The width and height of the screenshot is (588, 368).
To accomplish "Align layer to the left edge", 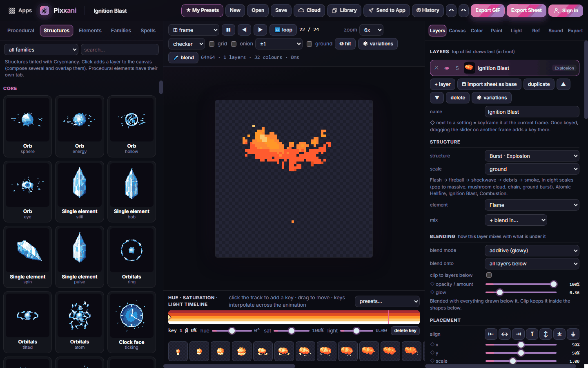I will tap(491, 334).
